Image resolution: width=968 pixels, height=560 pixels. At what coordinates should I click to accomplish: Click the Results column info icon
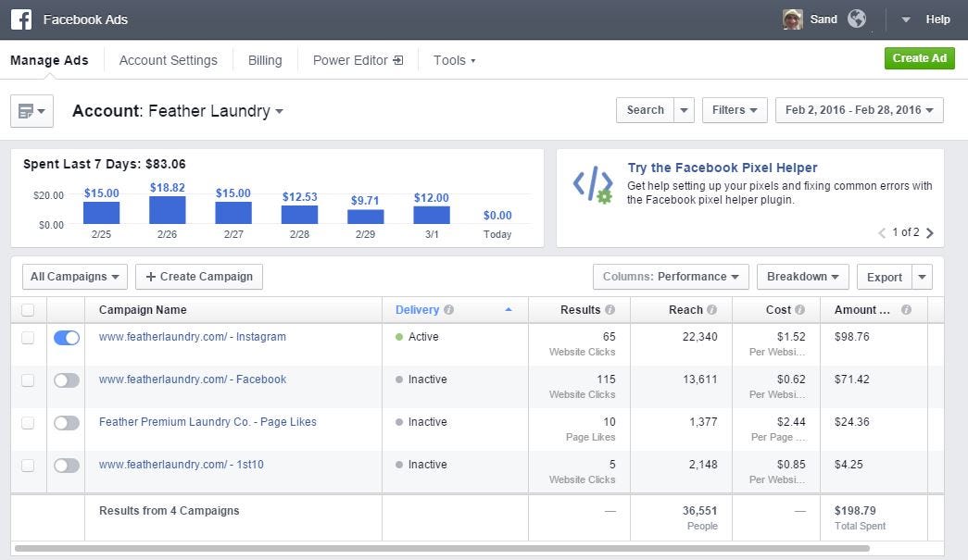click(x=610, y=310)
